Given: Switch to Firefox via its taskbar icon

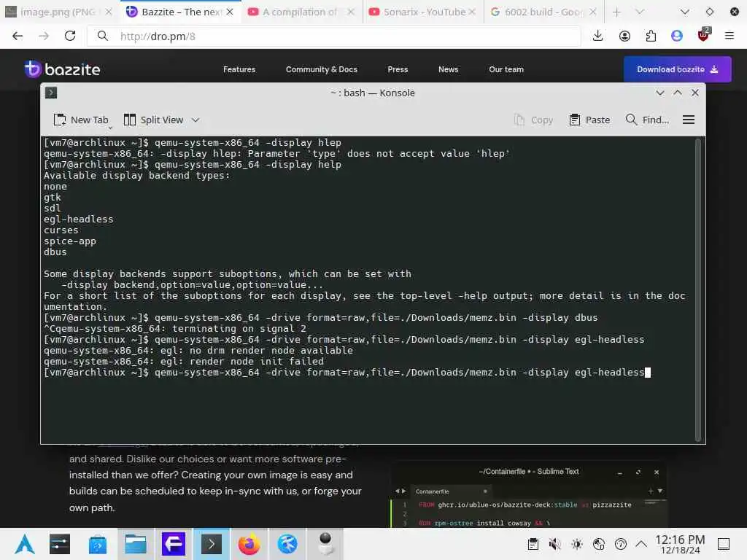Looking at the screenshot, I should pyautogui.click(x=249, y=544).
